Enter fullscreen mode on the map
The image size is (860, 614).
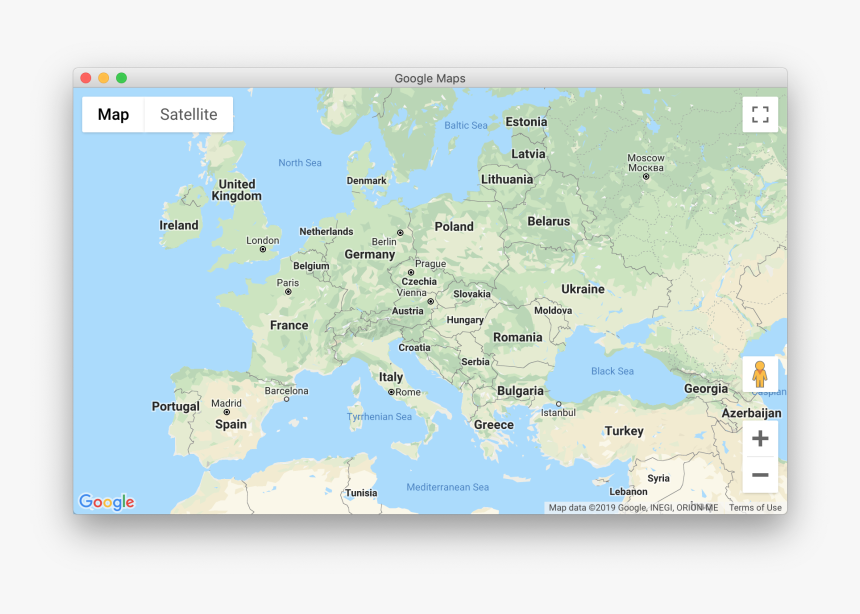click(760, 113)
